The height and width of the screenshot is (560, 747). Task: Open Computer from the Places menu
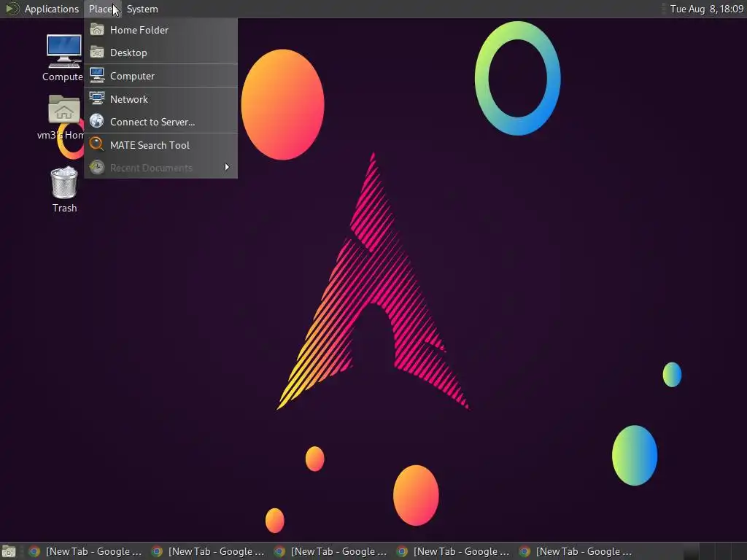161,76
